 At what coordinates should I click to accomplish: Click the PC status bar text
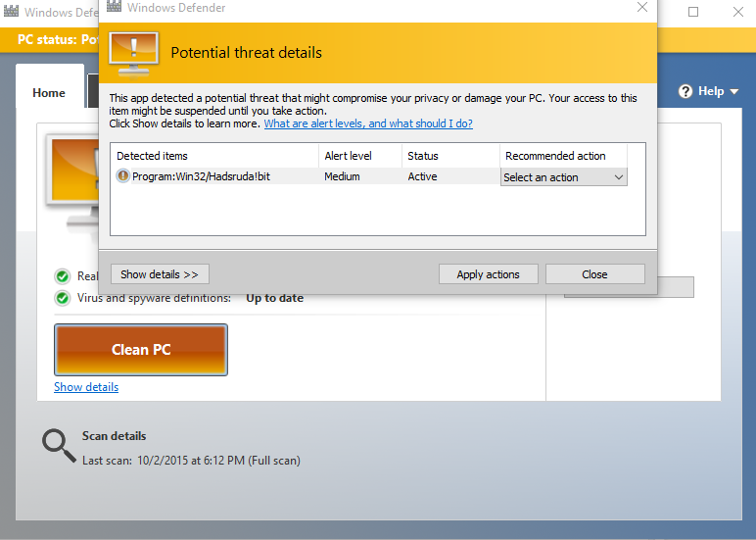(x=58, y=39)
